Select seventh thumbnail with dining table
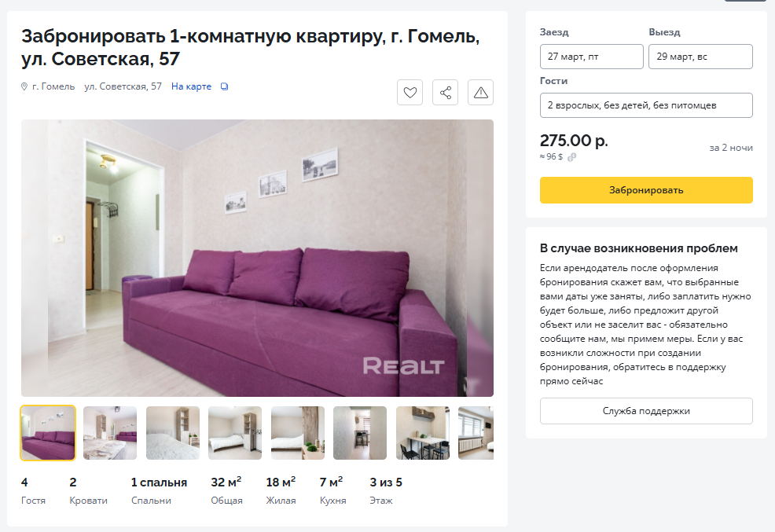This screenshot has height=532, width=775. tap(423, 433)
